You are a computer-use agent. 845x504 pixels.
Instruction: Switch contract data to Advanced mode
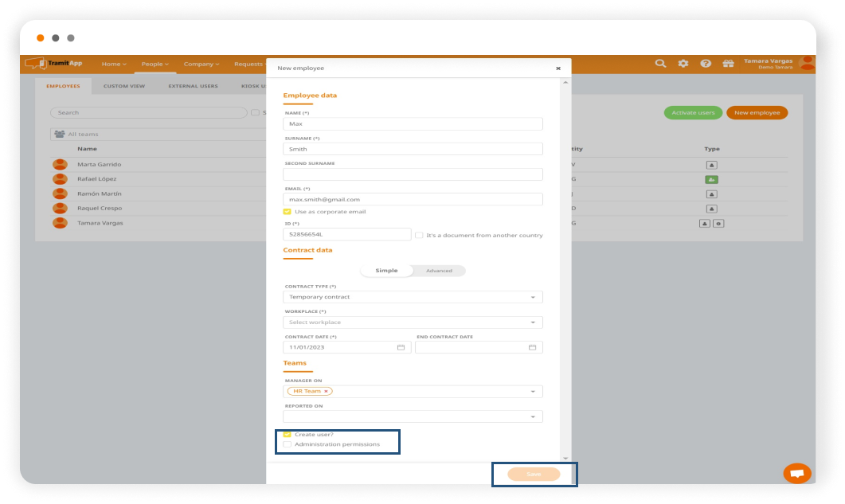[x=439, y=271]
